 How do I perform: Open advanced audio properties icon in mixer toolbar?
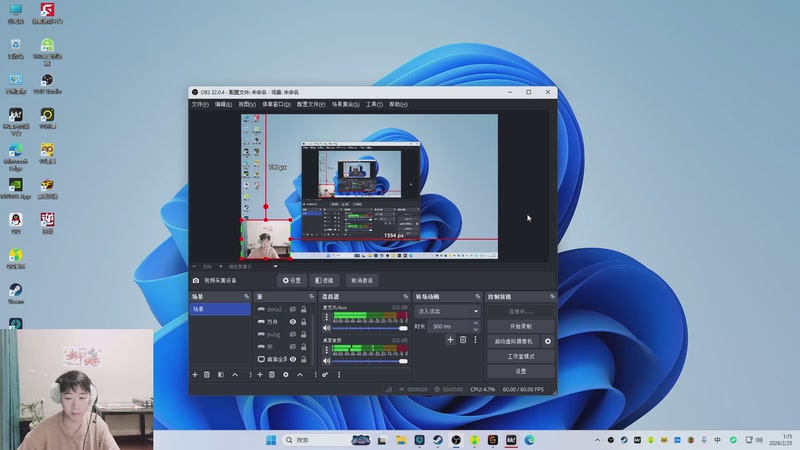325,374
